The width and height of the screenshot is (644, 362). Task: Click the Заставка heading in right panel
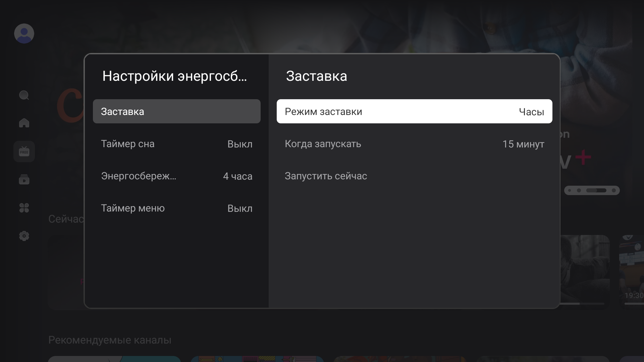(316, 76)
